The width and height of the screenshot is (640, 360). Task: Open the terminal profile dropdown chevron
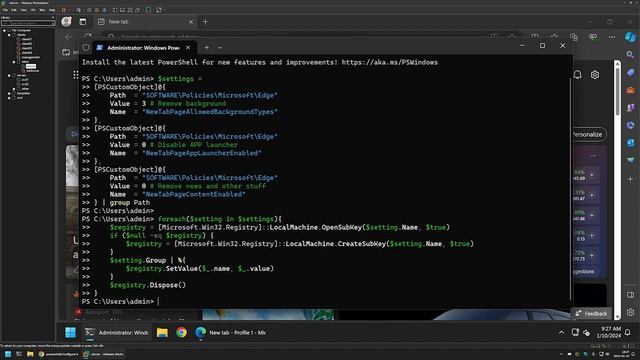[x=220, y=48]
